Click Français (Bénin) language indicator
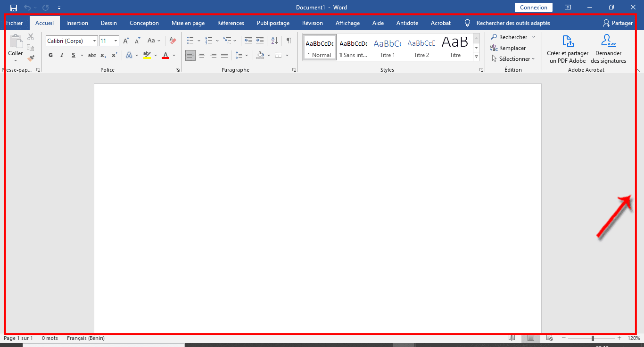 86,338
